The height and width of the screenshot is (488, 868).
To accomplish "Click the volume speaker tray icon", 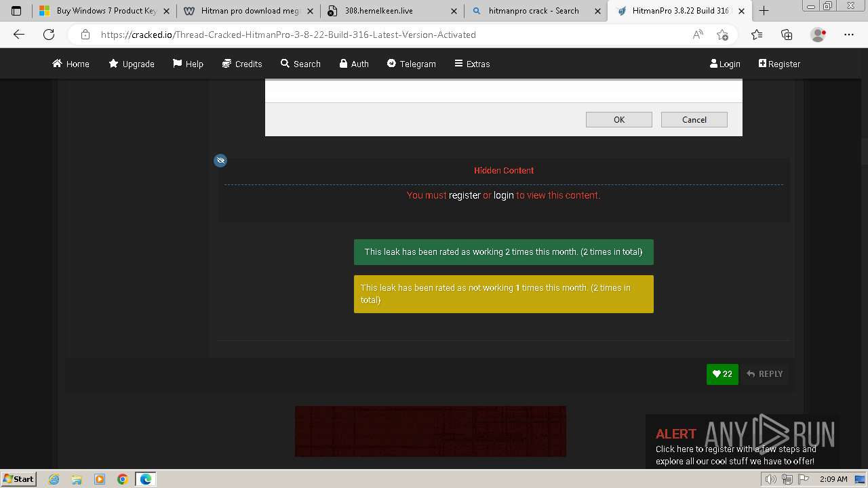I will [x=771, y=479].
